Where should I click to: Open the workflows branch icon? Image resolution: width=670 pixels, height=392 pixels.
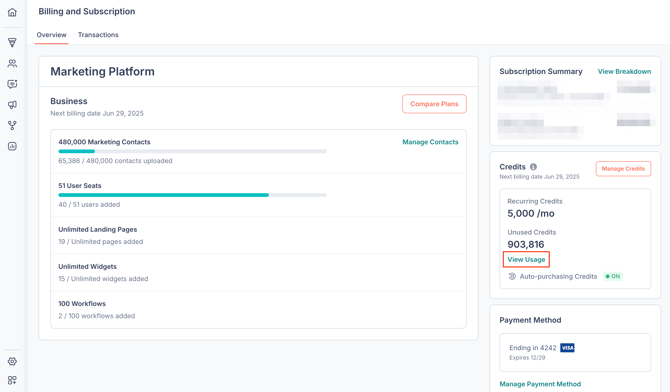tap(12, 125)
